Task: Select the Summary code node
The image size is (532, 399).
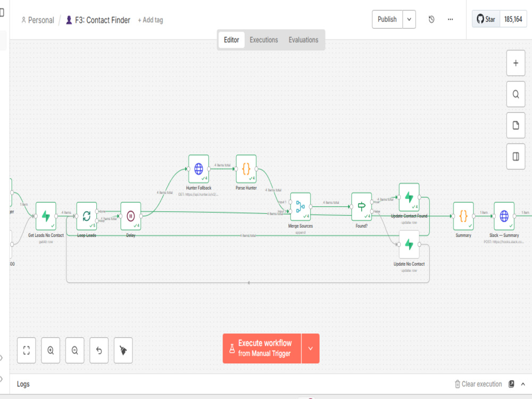Action: tap(463, 216)
